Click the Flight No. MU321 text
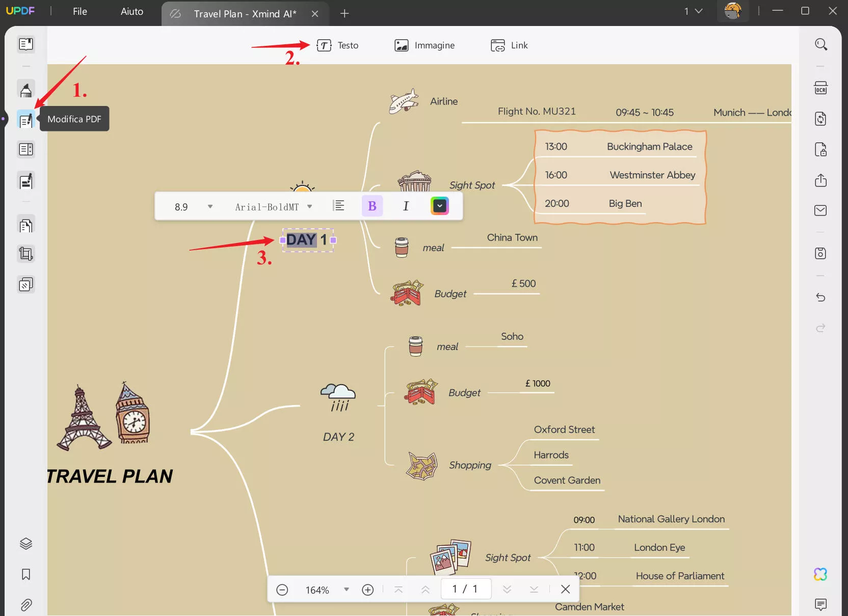 coord(537,112)
